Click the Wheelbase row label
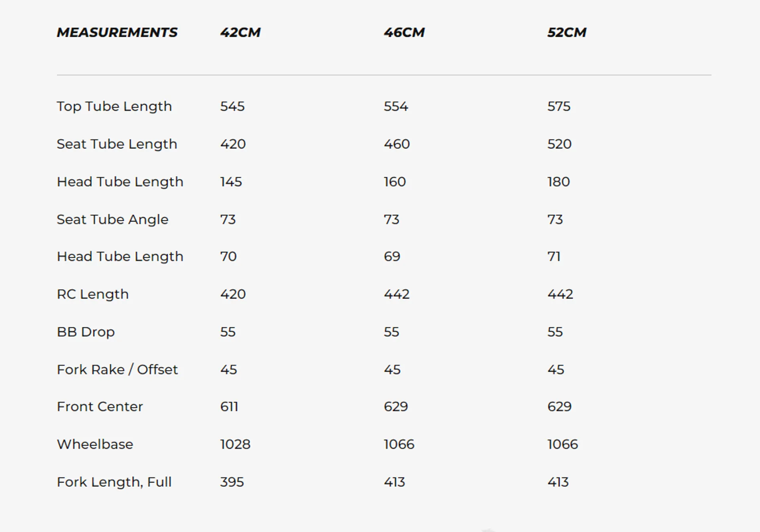The height and width of the screenshot is (532, 760). 95,445
